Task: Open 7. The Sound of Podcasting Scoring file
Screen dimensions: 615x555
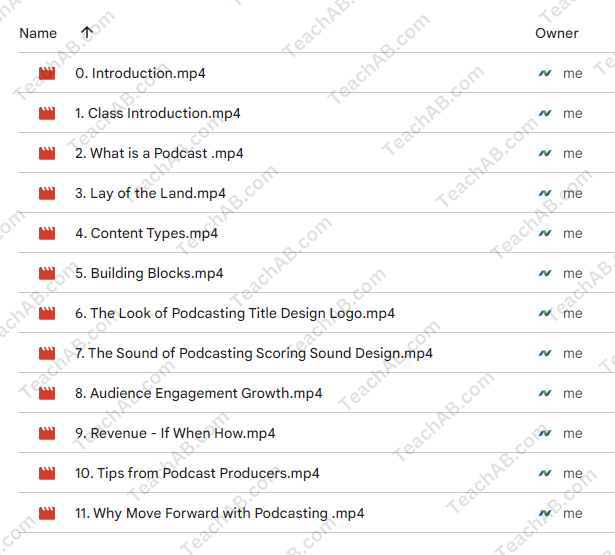Action: [253, 353]
